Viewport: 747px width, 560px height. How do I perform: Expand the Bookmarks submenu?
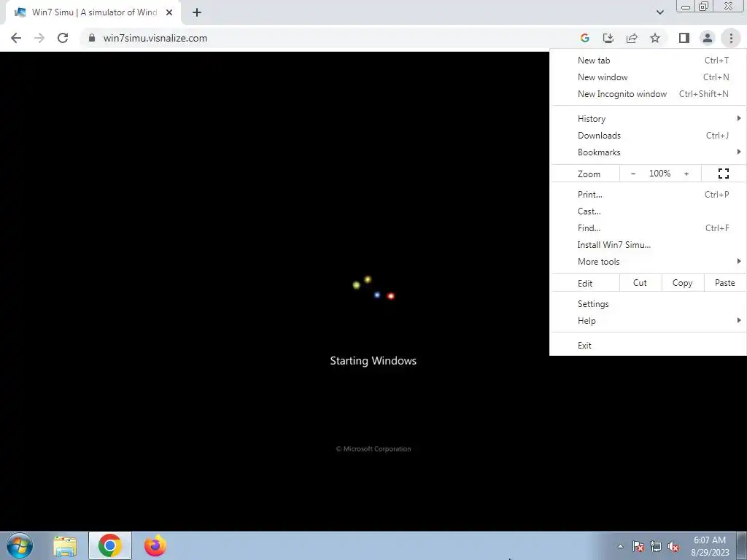(x=648, y=152)
